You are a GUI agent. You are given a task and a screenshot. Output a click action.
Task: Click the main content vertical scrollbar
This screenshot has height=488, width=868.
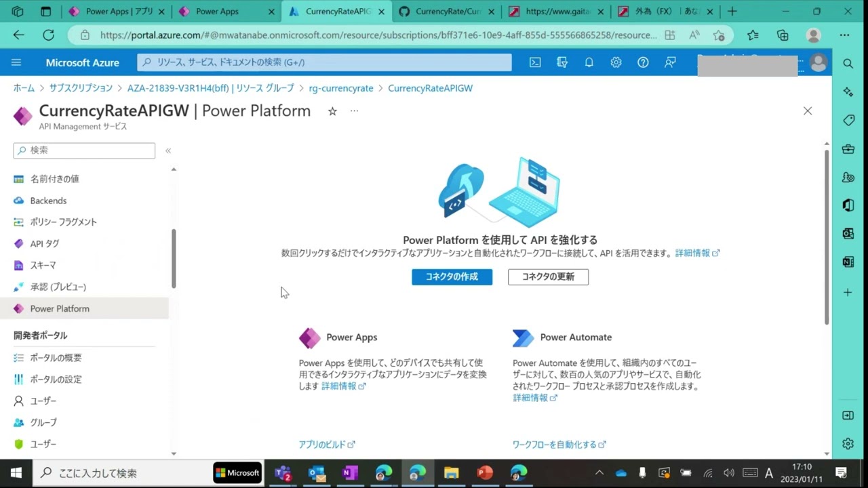(827, 237)
